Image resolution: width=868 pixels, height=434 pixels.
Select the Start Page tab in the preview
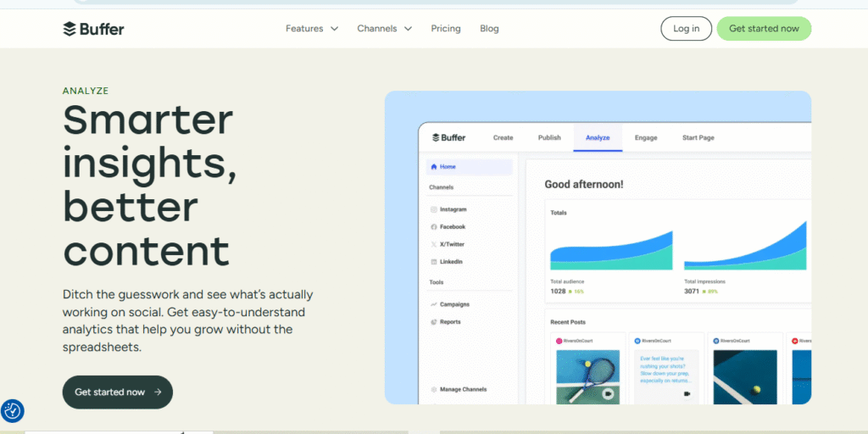[698, 138]
